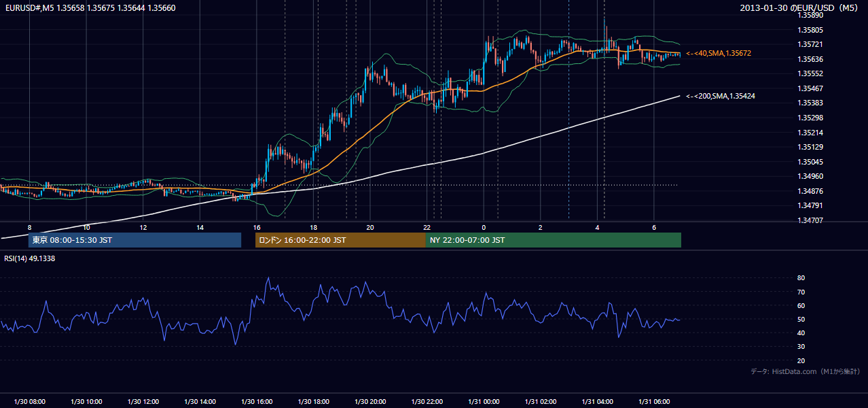868x408 pixels.
Task: Click price axis label 1.35636
Action: coord(810,59)
